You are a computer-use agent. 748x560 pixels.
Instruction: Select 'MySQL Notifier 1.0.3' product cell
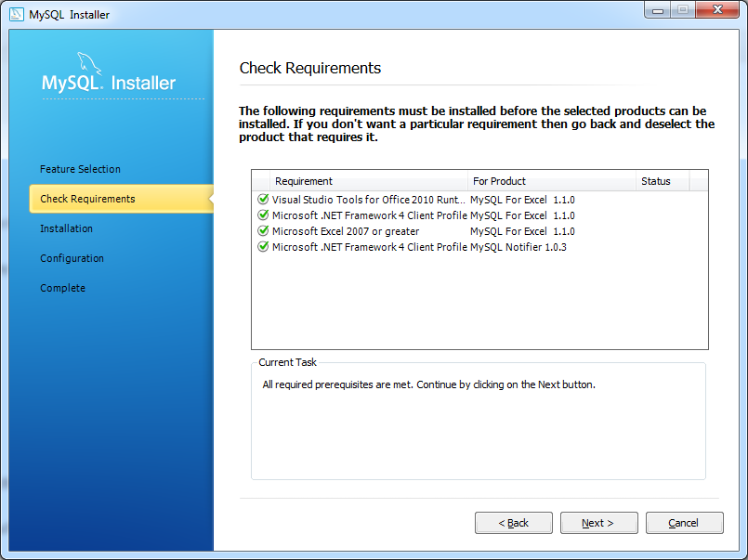[x=518, y=247]
